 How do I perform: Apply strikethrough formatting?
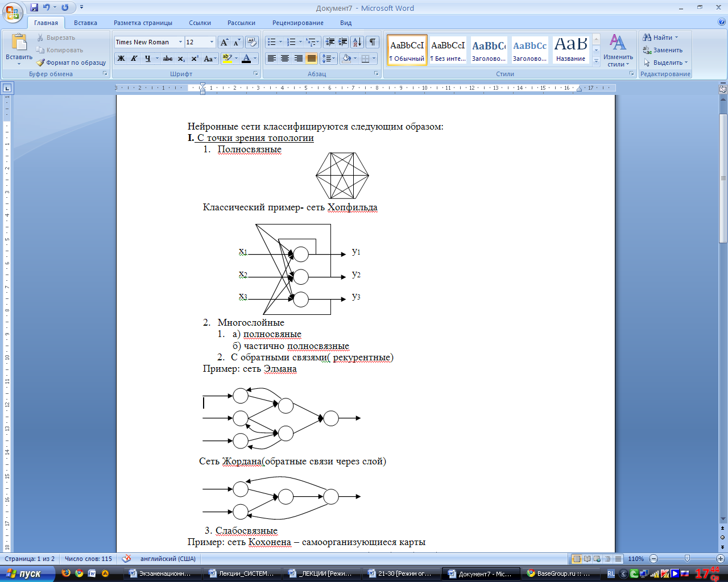click(168, 59)
